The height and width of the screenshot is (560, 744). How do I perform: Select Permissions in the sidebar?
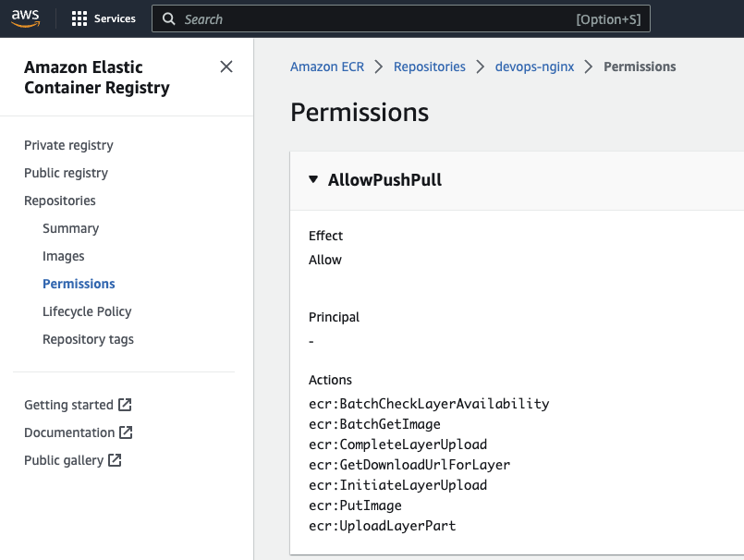[x=79, y=284]
